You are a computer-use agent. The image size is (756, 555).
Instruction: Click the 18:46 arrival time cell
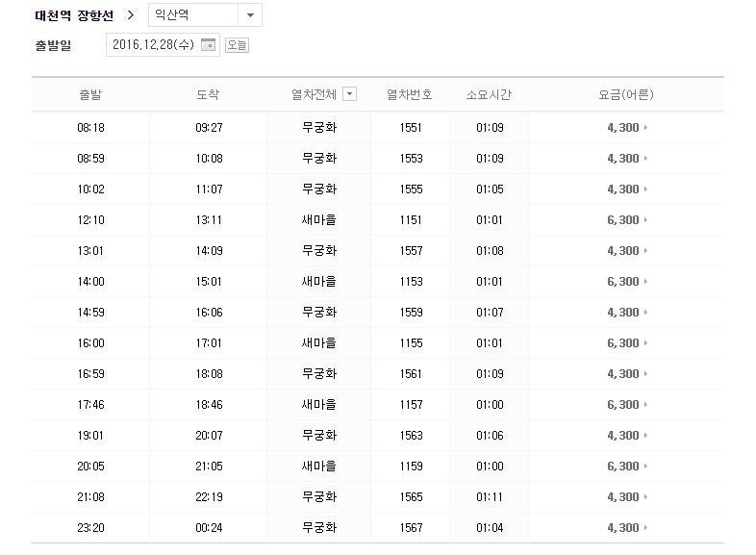point(209,405)
